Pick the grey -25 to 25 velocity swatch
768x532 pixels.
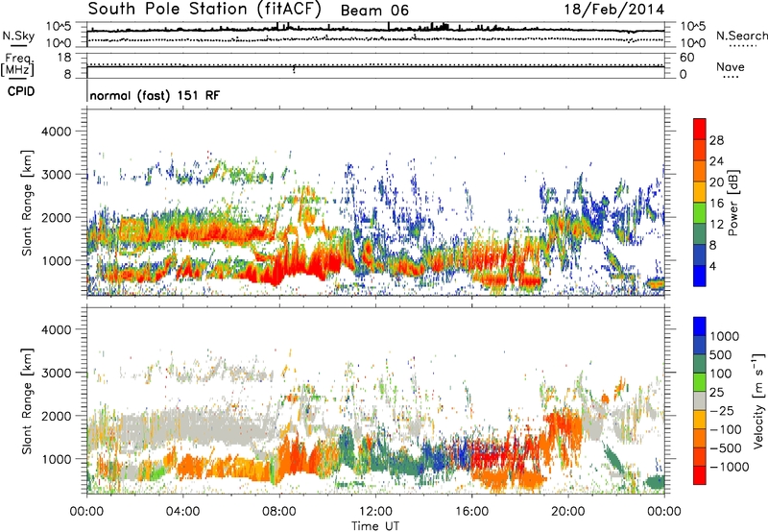tap(700, 400)
